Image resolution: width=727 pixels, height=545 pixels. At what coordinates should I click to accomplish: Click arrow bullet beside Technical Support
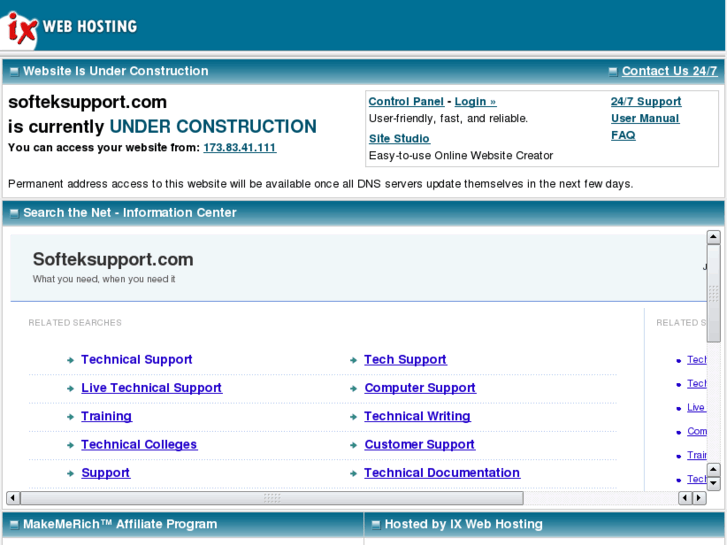70,360
